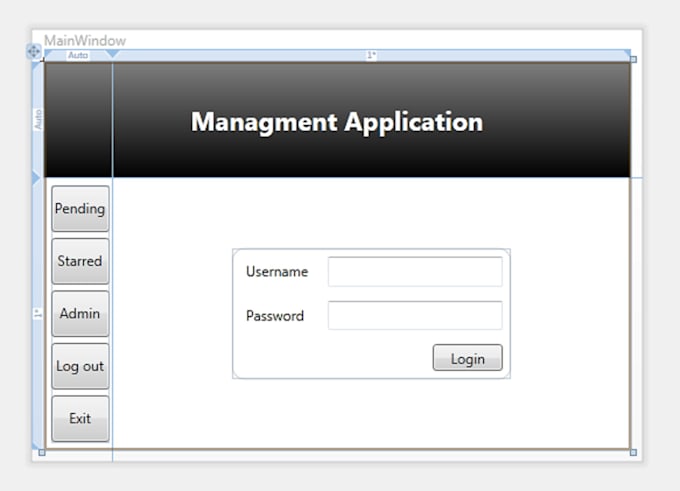Open the Starred section button
The width and height of the screenshot is (680, 491).
pos(80,261)
